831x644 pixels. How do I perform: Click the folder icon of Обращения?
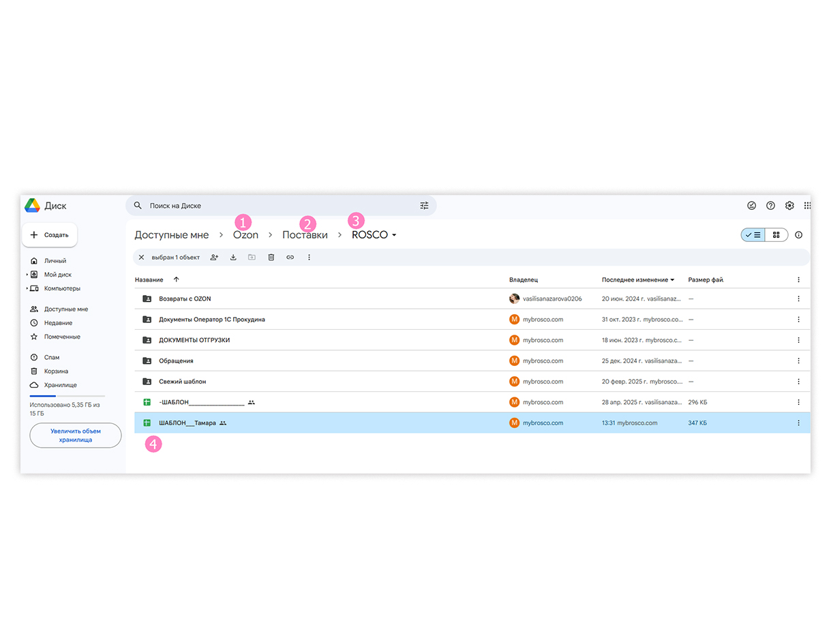point(147,361)
